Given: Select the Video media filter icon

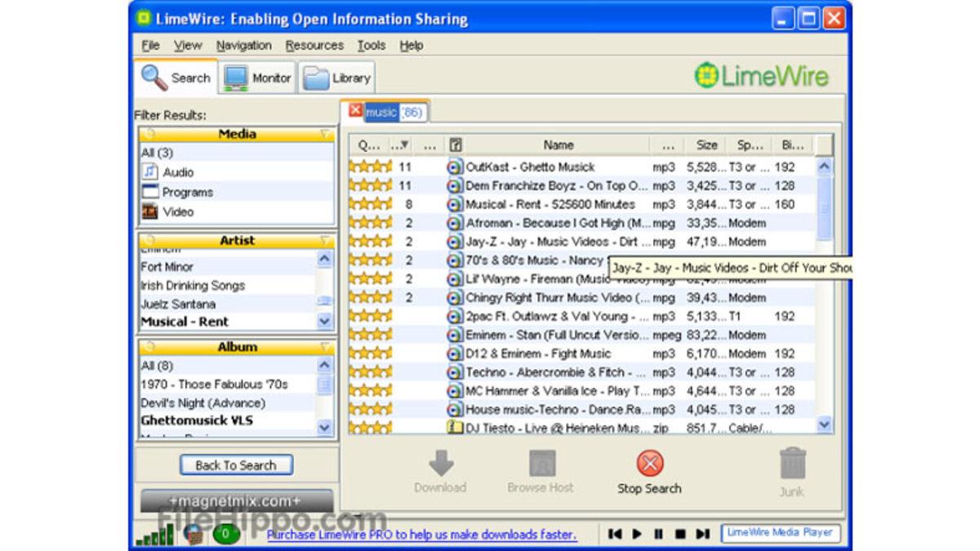Looking at the screenshot, I should [x=149, y=211].
